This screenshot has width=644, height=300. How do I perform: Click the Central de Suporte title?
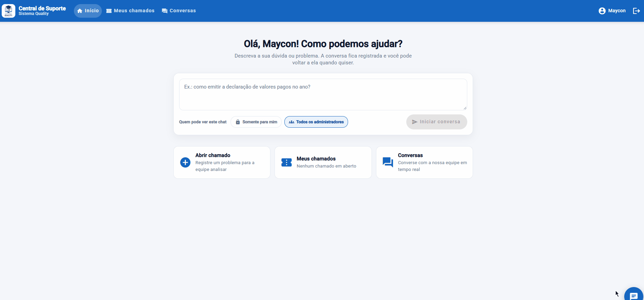(42, 9)
